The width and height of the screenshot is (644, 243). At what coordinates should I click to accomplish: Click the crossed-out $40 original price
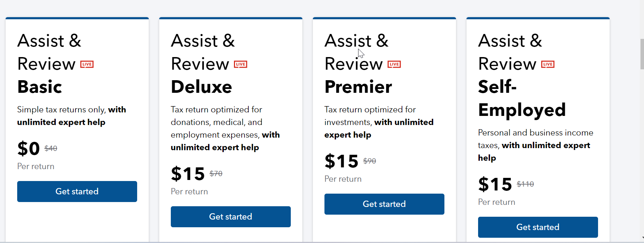point(51,148)
